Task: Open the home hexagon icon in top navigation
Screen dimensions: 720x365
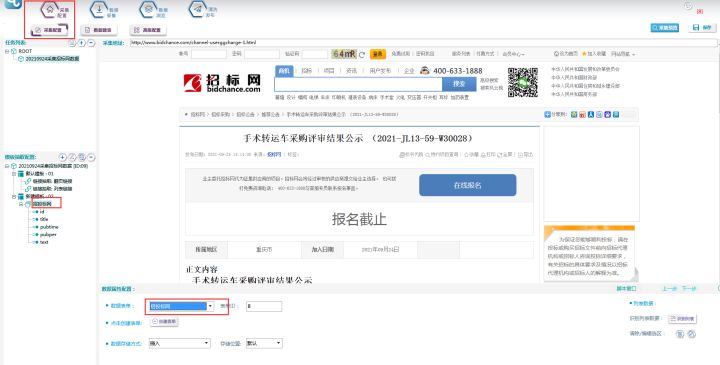Action: (50, 10)
